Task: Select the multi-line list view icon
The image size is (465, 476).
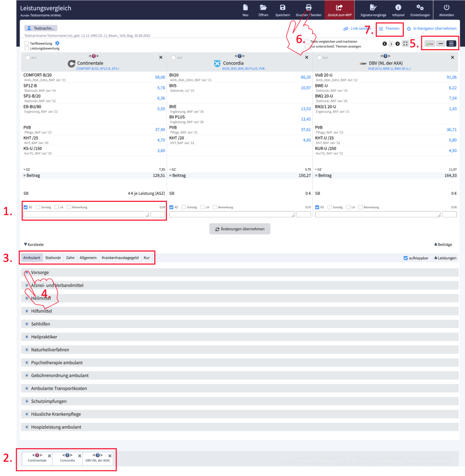Action: click(x=452, y=44)
